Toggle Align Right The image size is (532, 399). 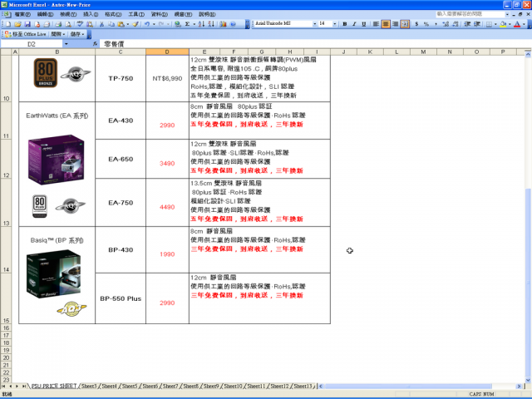pyautogui.click(x=395, y=24)
